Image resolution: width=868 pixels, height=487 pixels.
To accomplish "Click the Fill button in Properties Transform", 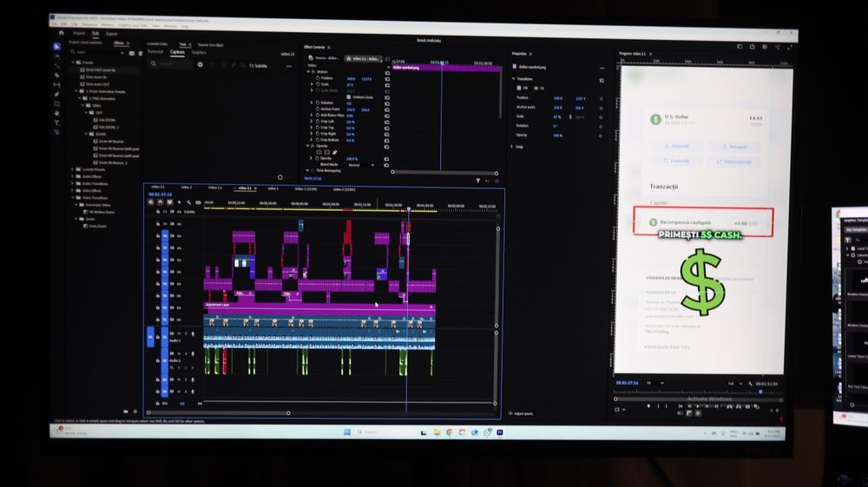I will 522,88.
